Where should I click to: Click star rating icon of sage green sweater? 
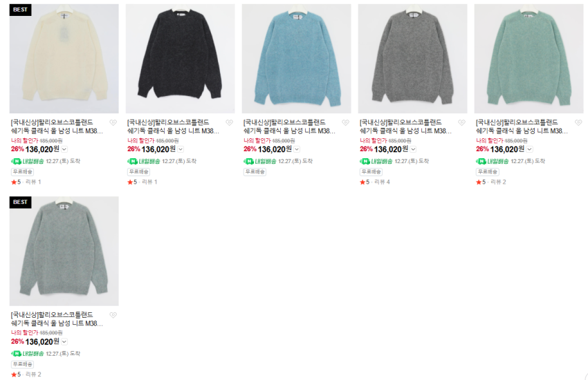tap(16, 374)
